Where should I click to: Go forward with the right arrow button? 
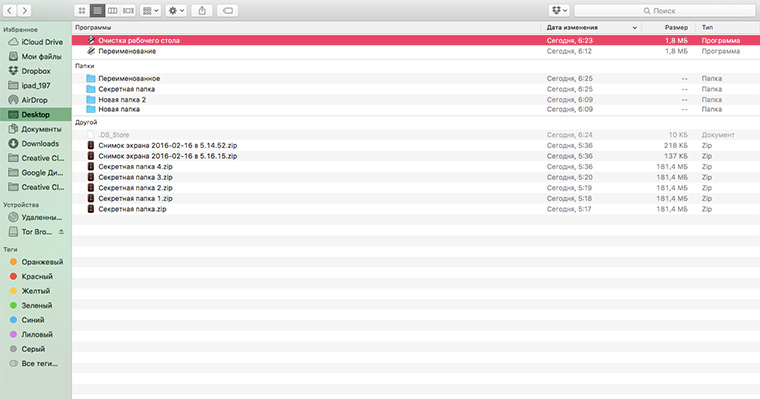(x=24, y=10)
